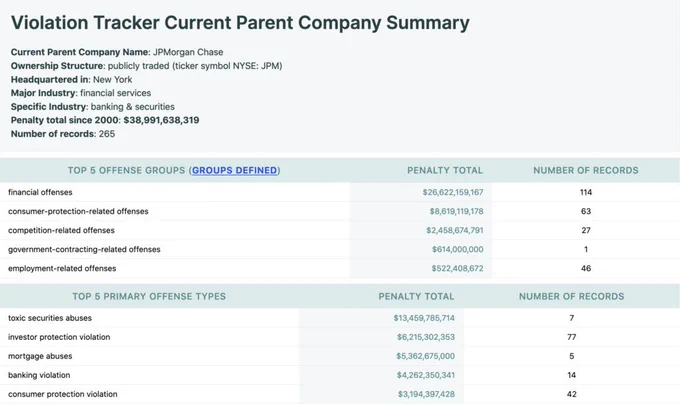Click 'consumer protection violation' label
This screenshot has height=405, width=680.
click(x=62, y=394)
